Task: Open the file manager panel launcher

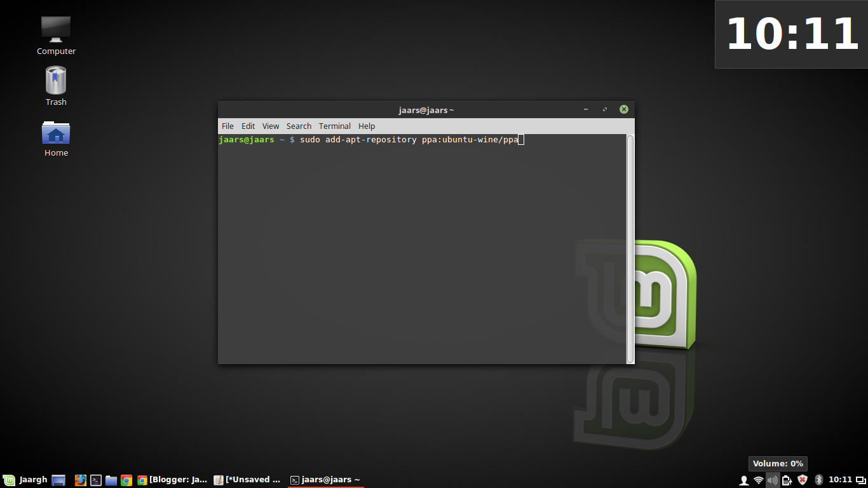Action: [111, 480]
